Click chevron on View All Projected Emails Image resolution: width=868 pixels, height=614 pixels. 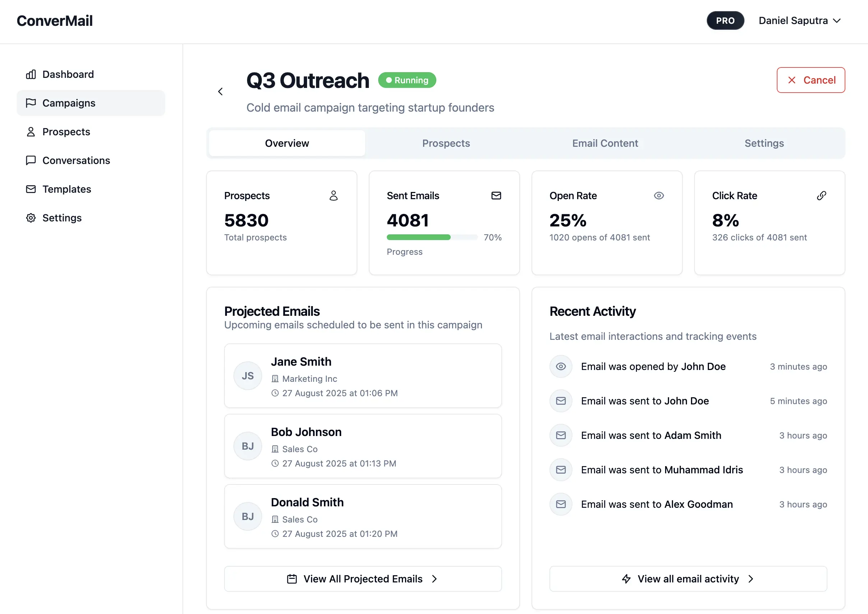(x=435, y=579)
